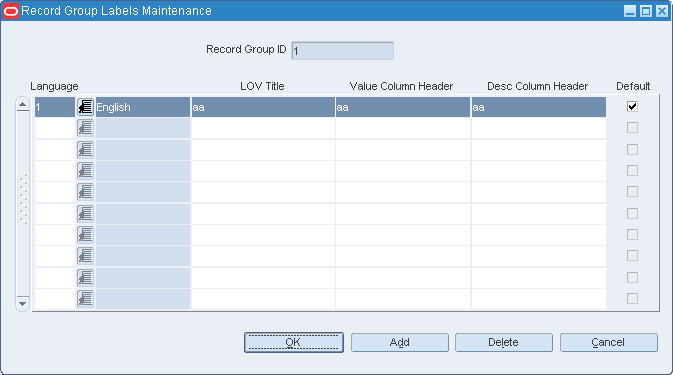Screen dimensions: 673x375
Task: Open language LOV icon in English row
Action: tap(85, 107)
